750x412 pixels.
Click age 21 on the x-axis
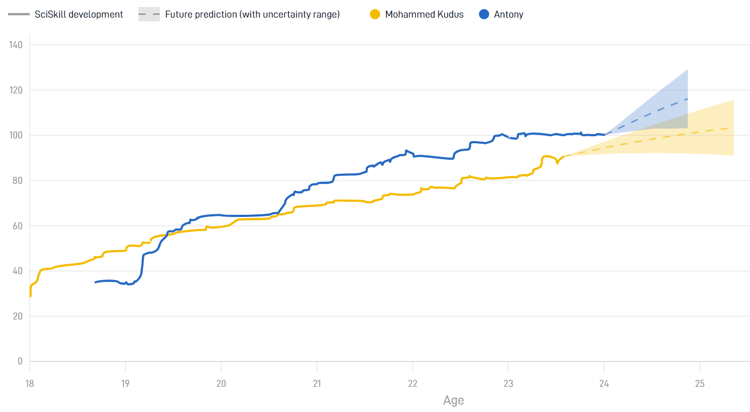click(317, 383)
